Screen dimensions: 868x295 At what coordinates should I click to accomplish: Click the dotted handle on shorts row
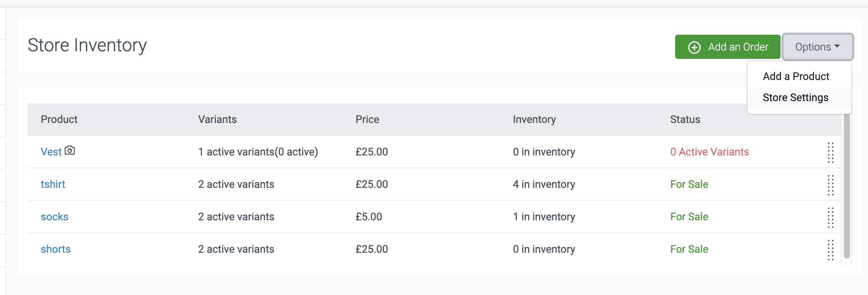point(830,250)
